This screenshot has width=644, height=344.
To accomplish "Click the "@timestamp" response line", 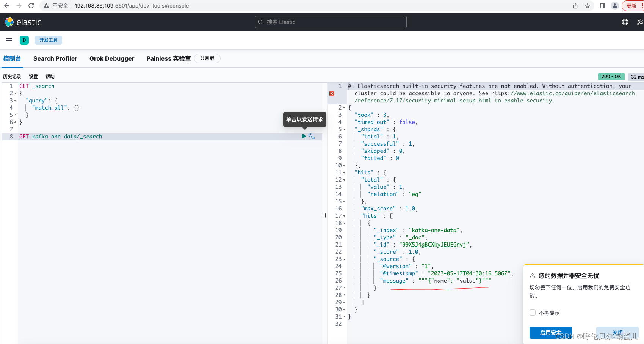I will click(447, 273).
